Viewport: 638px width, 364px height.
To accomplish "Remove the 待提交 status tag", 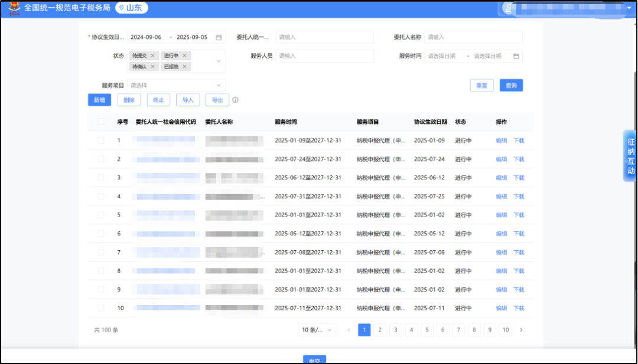I will pos(152,55).
